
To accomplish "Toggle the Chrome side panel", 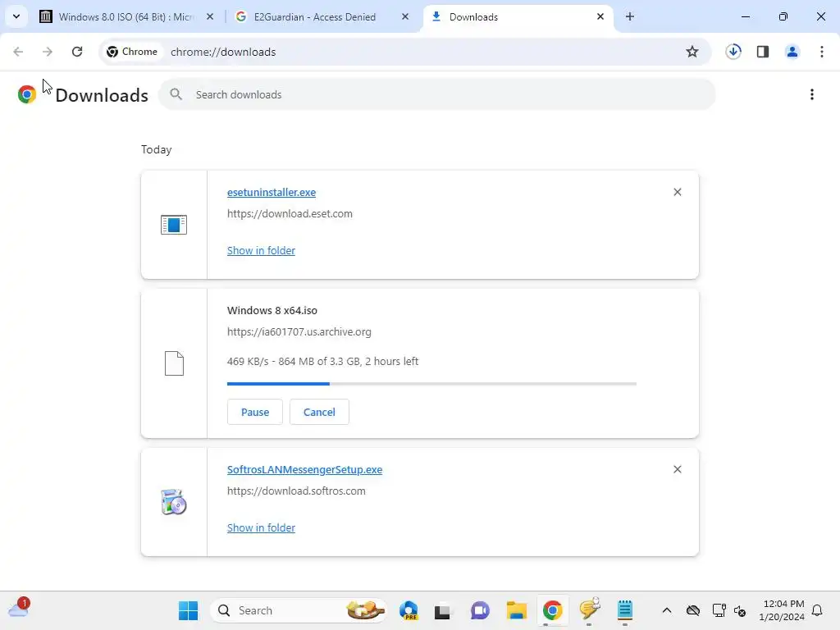I will tap(763, 52).
